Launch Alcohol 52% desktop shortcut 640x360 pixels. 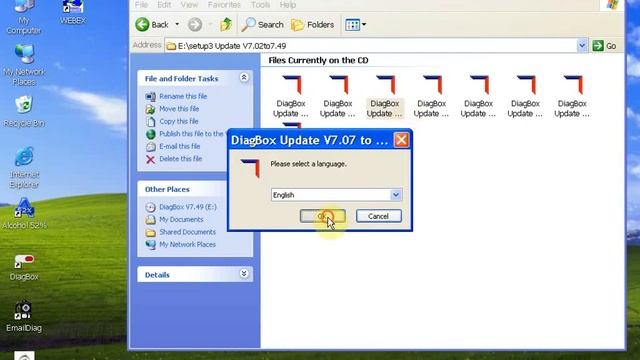pos(24,214)
